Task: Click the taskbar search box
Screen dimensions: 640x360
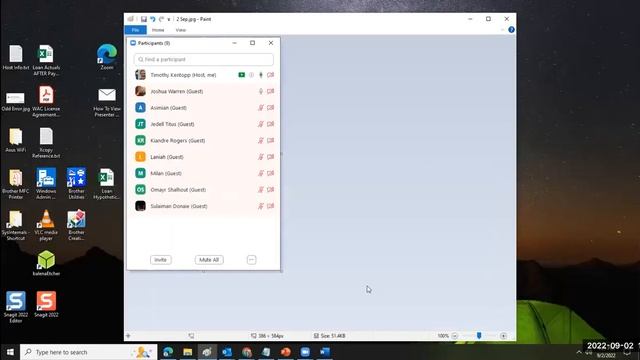Action: click(89, 352)
